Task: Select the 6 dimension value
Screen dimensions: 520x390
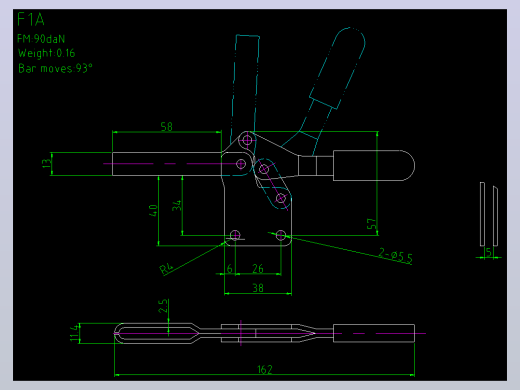Action: (230, 269)
